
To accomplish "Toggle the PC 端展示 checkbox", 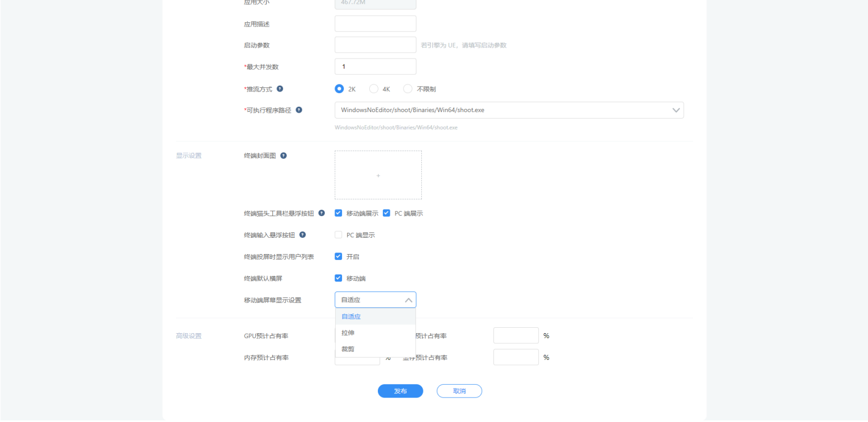I will 387,213.
